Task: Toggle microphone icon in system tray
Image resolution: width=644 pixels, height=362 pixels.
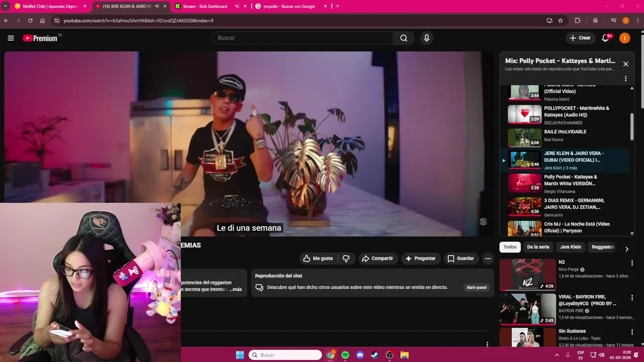Action: (x=568, y=355)
